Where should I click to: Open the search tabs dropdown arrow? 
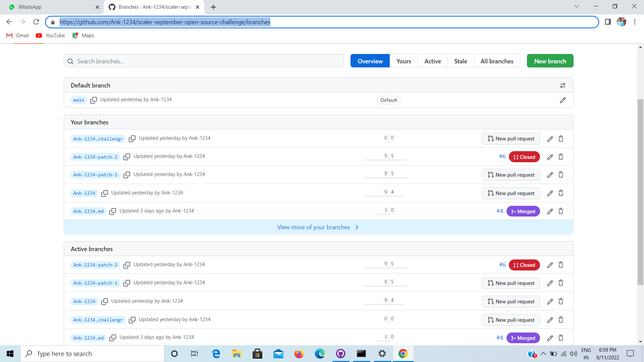tap(577, 6)
